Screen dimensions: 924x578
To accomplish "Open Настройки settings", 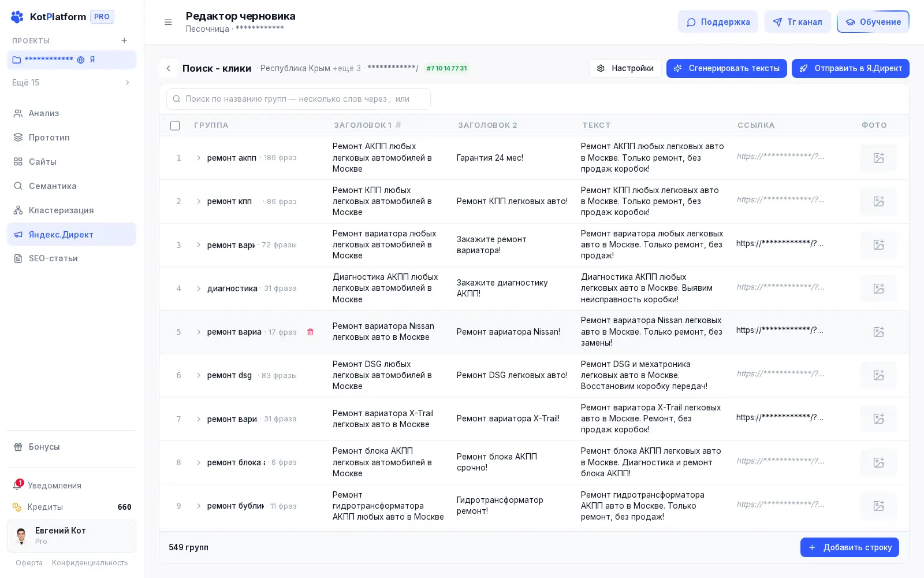I will coord(625,68).
